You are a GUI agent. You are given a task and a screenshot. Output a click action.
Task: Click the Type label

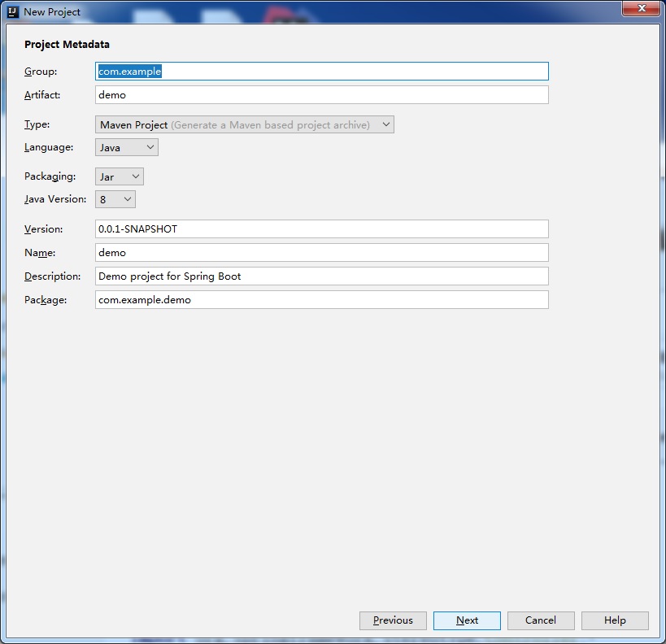(x=37, y=124)
